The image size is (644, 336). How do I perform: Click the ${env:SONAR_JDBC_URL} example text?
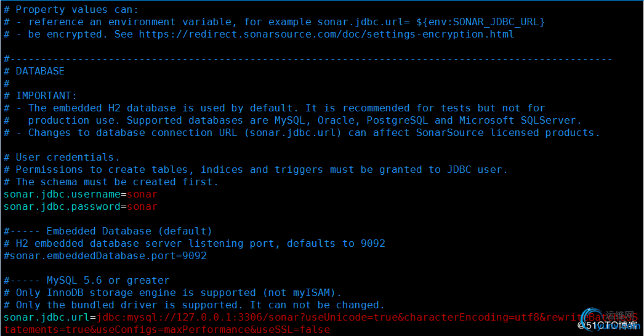[x=480, y=22]
